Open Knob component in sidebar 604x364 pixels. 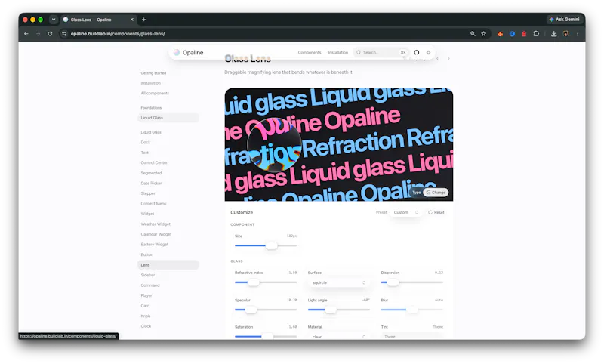pyautogui.click(x=146, y=316)
